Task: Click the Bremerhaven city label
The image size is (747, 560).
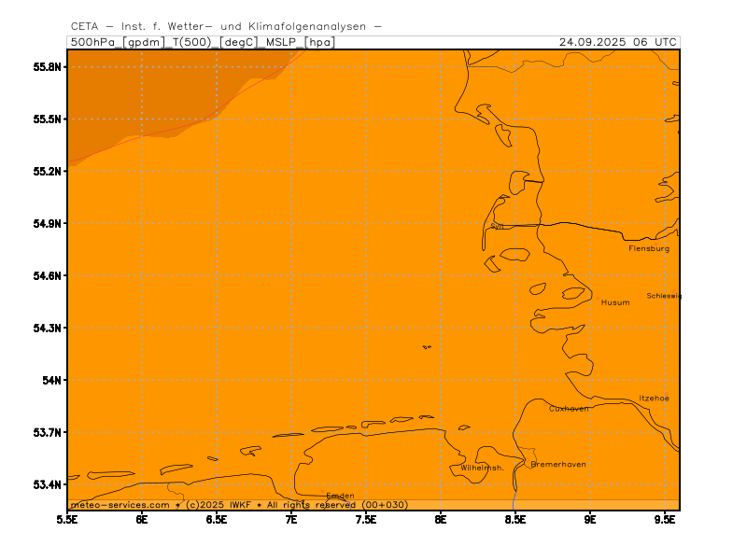Action: [557, 464]
